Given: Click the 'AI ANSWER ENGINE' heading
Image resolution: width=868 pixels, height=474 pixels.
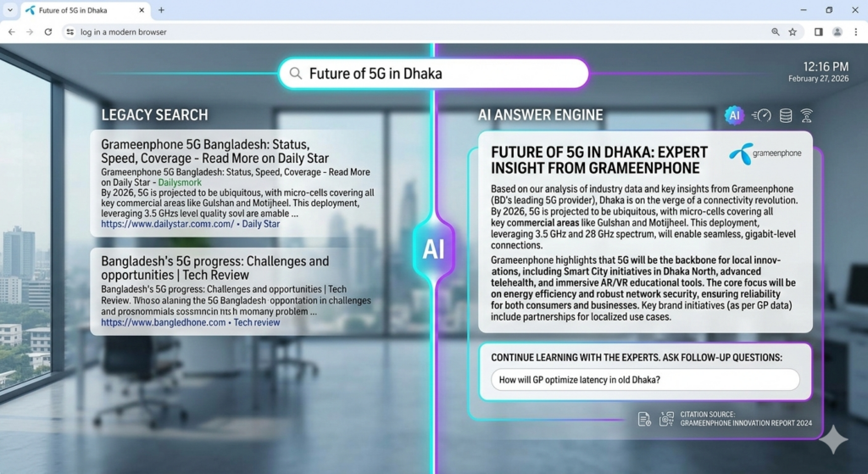Looking at the screenshot, I should tap(540, 115).
